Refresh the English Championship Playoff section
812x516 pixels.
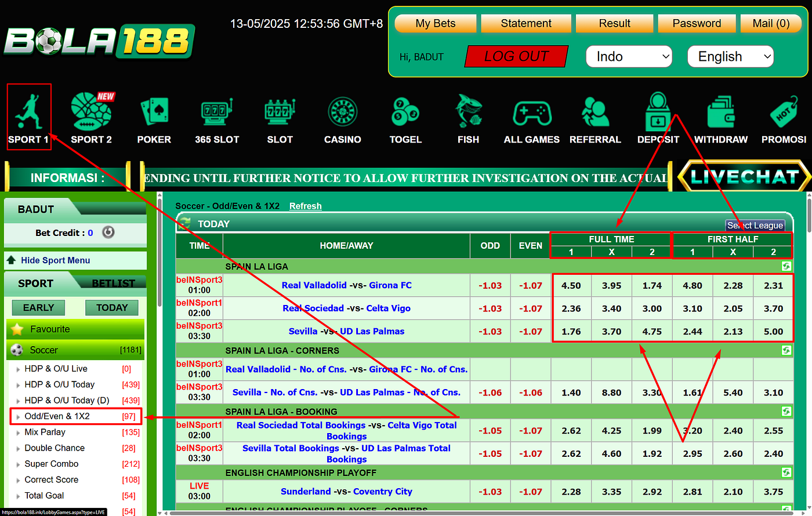[786, 473]
